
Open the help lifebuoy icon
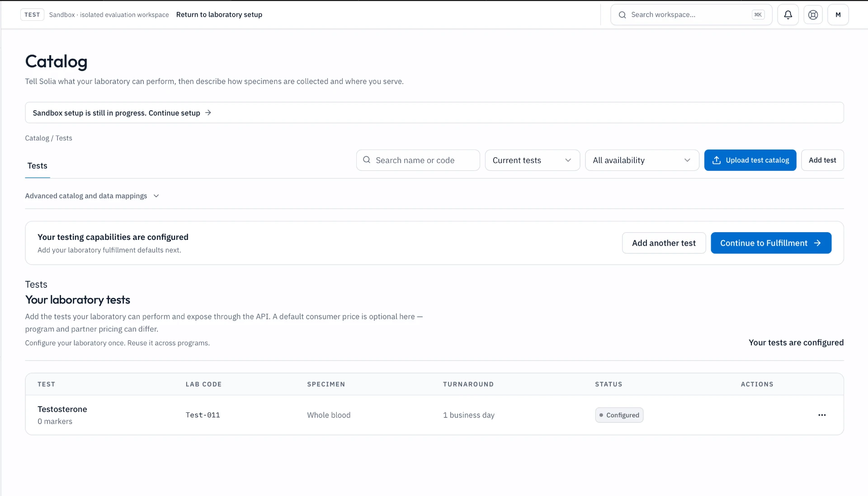point(813,15)
